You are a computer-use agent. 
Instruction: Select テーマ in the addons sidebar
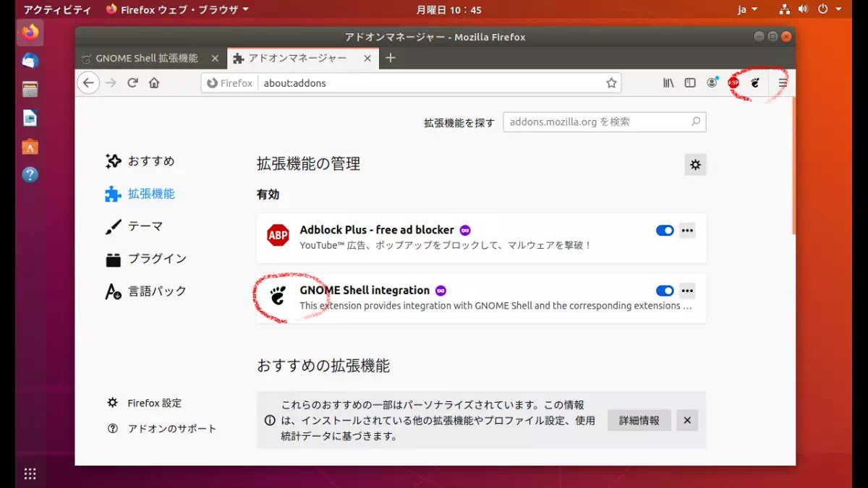click(135, 226)
